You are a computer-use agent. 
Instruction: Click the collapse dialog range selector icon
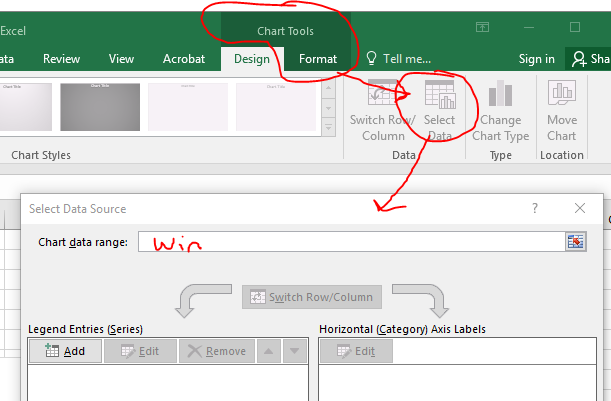(x=575, y=241)
